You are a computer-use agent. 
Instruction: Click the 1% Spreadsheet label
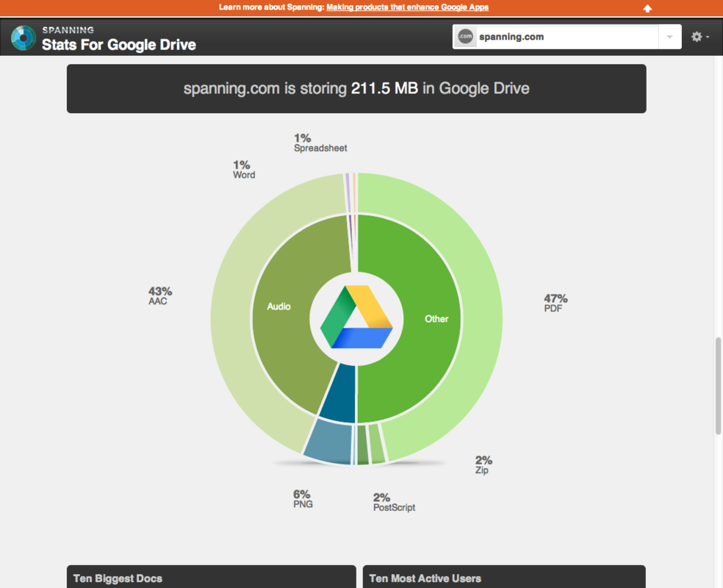(320, 143)
